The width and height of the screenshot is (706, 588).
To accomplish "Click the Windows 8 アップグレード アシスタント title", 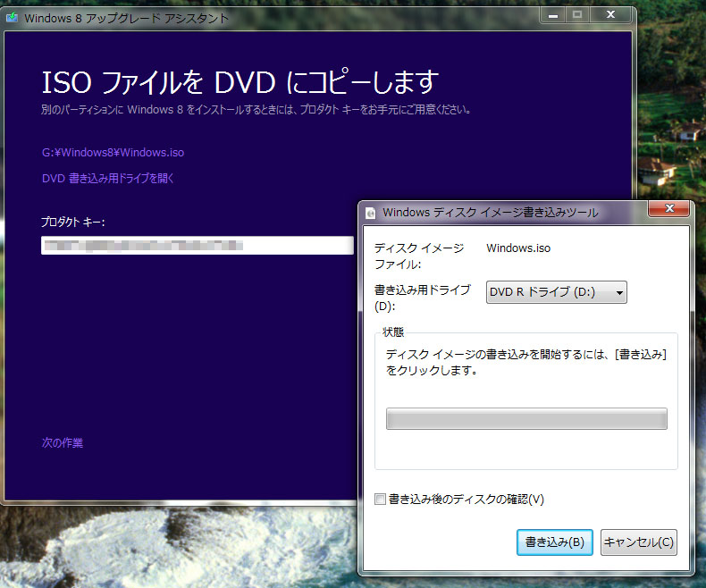I will click(127, 19).
